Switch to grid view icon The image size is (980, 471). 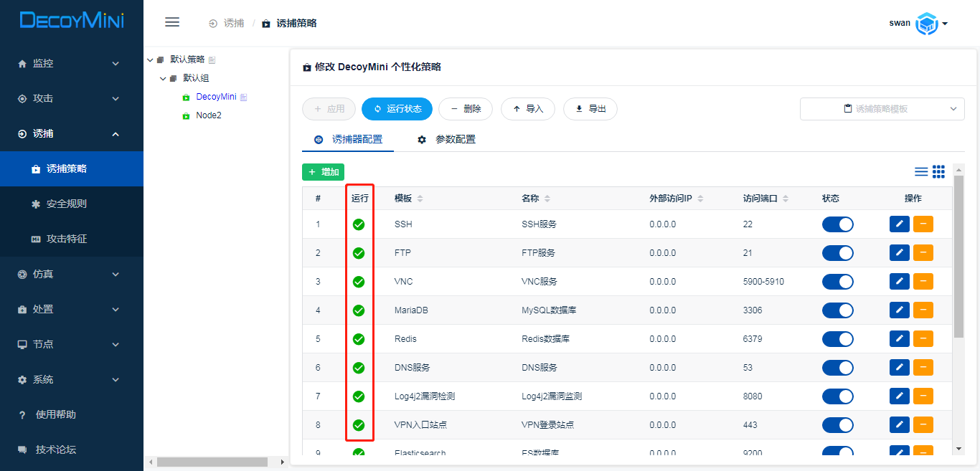click(938, 172)
